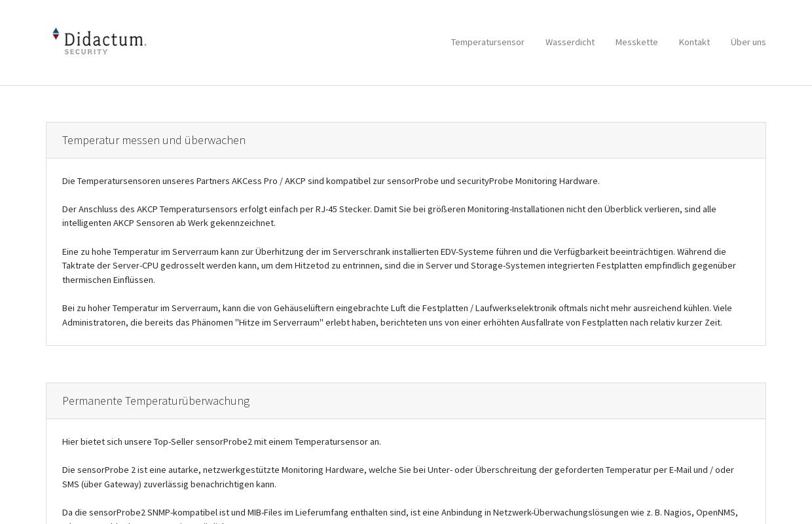
Task: Open the Über uns page
Action: (748, 42)
